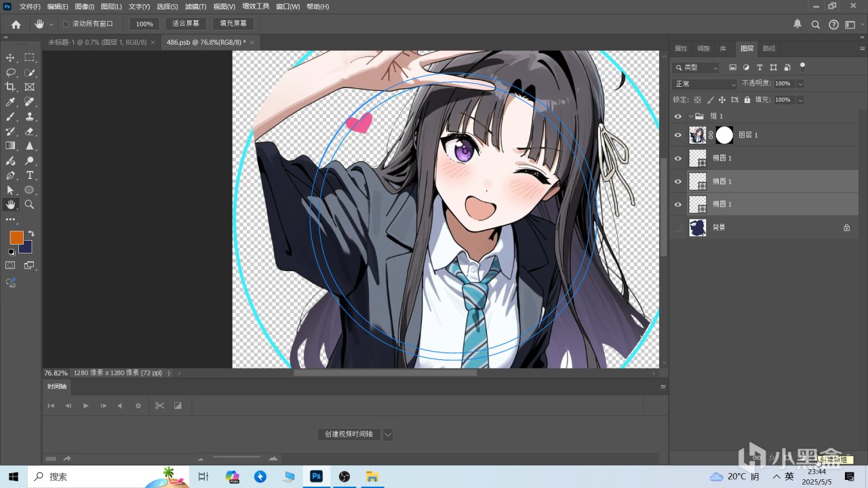Show the 背景 layer
868x488 pixels.
pos(677,227)
